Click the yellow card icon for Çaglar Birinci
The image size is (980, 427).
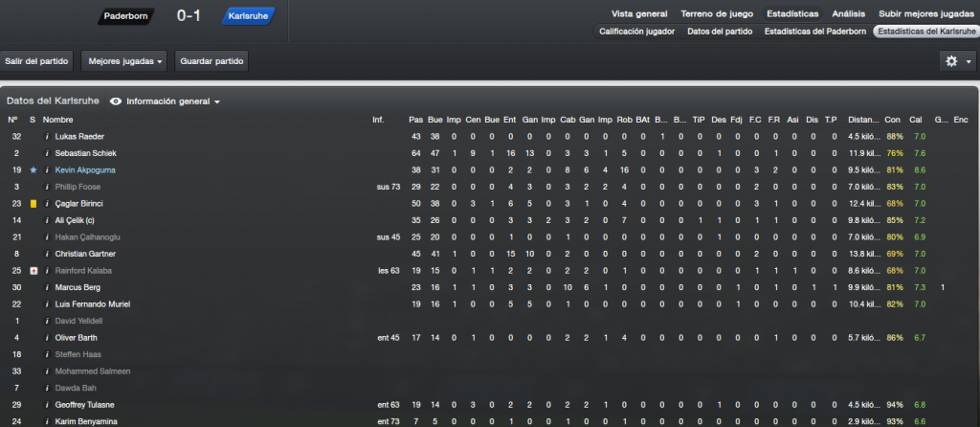pyautogui.click(x=33, y=204)
